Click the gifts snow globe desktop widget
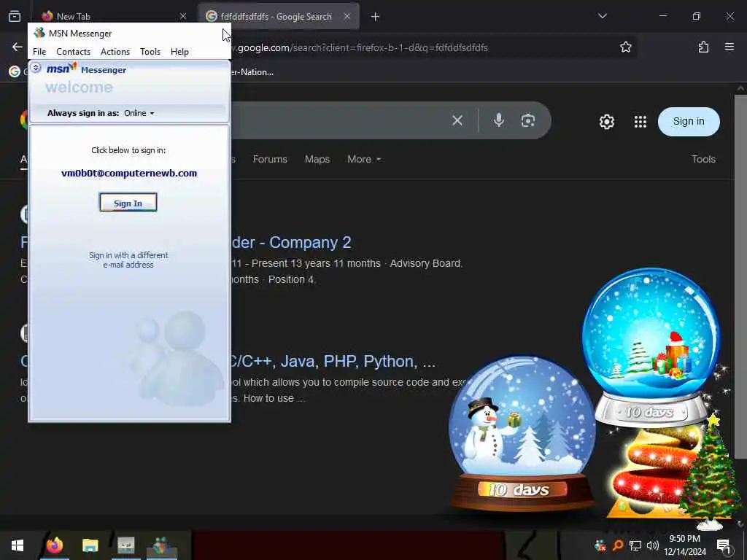 [651, 348]
